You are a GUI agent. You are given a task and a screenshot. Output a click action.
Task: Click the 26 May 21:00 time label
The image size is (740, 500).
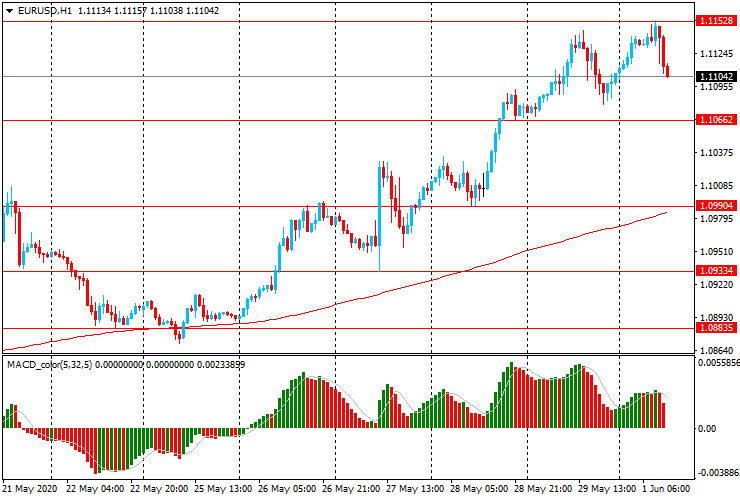tap(351, 489)
